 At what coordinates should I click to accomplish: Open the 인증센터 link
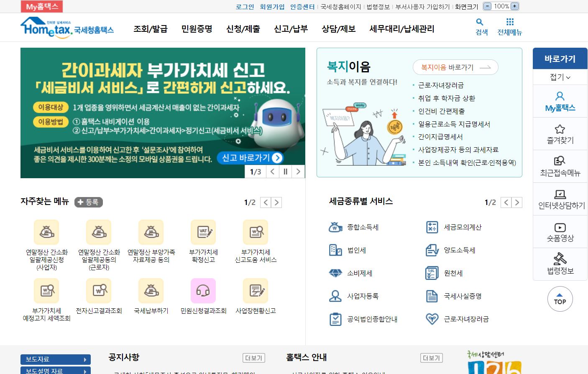tap(302, 7)
